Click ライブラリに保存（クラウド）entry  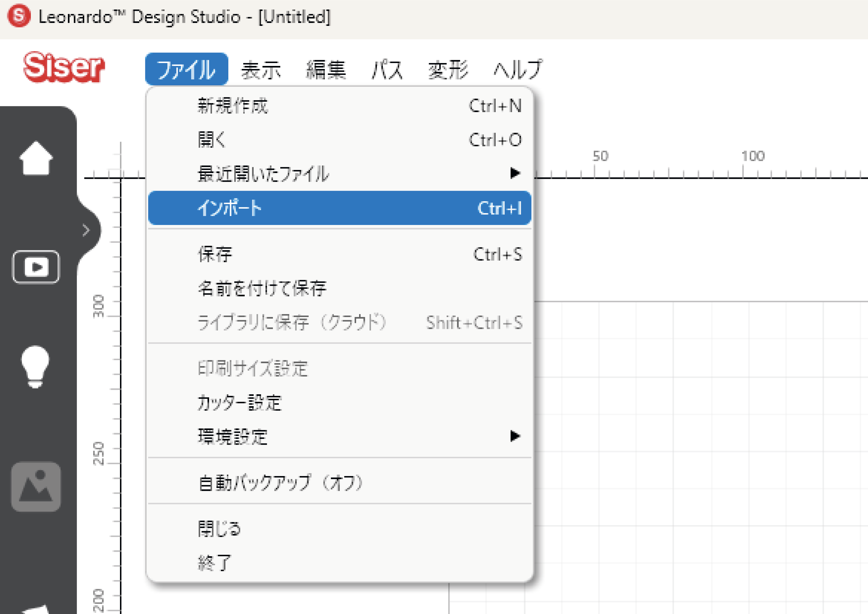click(x=340, y=323)
